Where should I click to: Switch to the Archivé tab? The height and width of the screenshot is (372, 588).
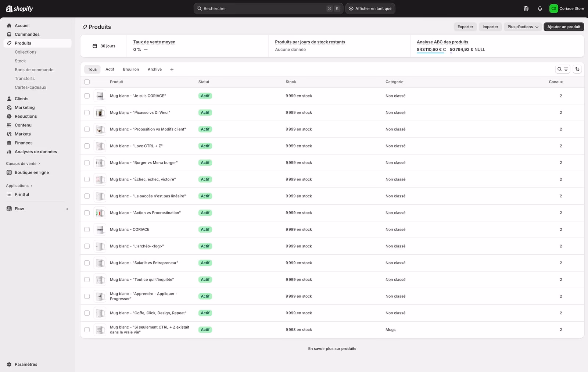[155, 69]
